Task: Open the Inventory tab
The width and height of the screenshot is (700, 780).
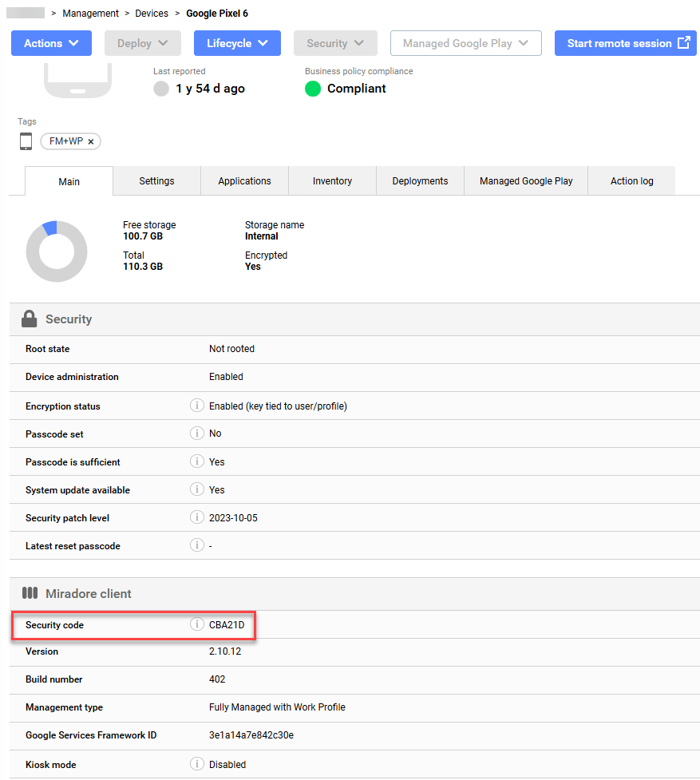Action: pyautogui.click(x=332, y=181)
